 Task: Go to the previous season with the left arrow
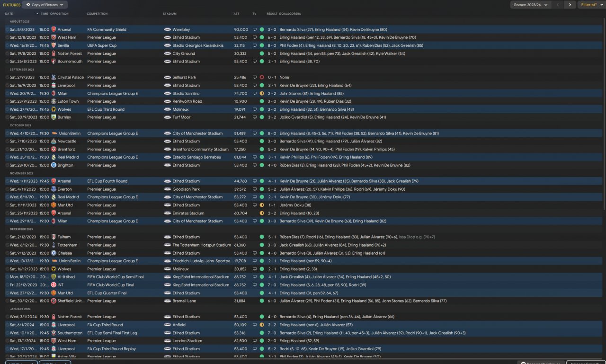[558, 5]
